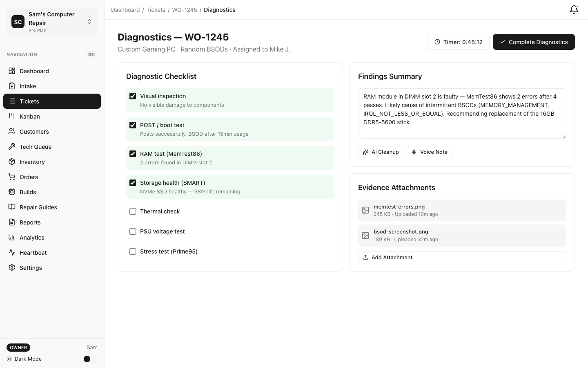Click the Heartbeat activity icon
The width and height of the screenshot is (588, 368).
click(x=12, y=252)
